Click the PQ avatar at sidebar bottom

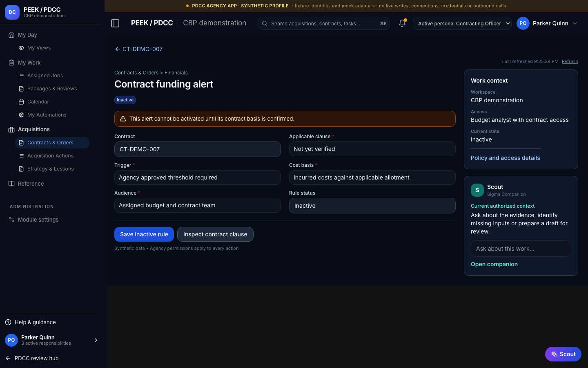(x=11, y=340)
